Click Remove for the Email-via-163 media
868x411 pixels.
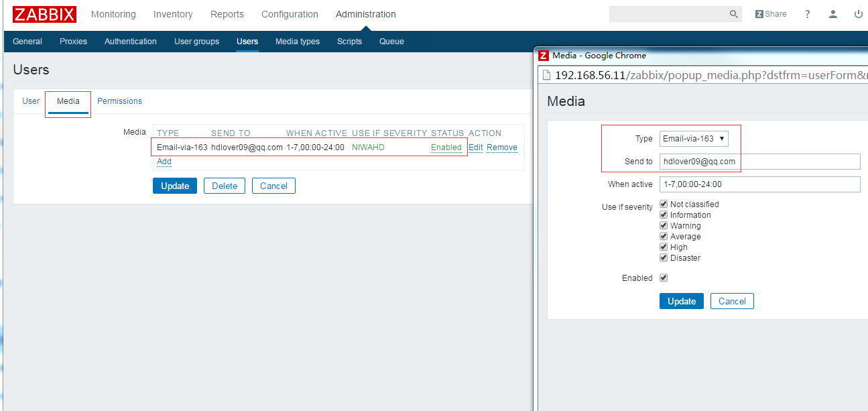point(502,148)
